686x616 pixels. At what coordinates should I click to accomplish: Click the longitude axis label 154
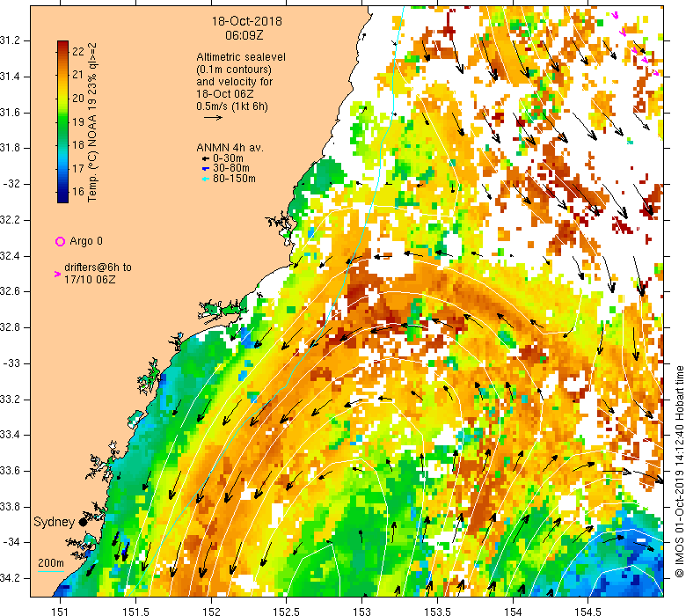(513, 611)
